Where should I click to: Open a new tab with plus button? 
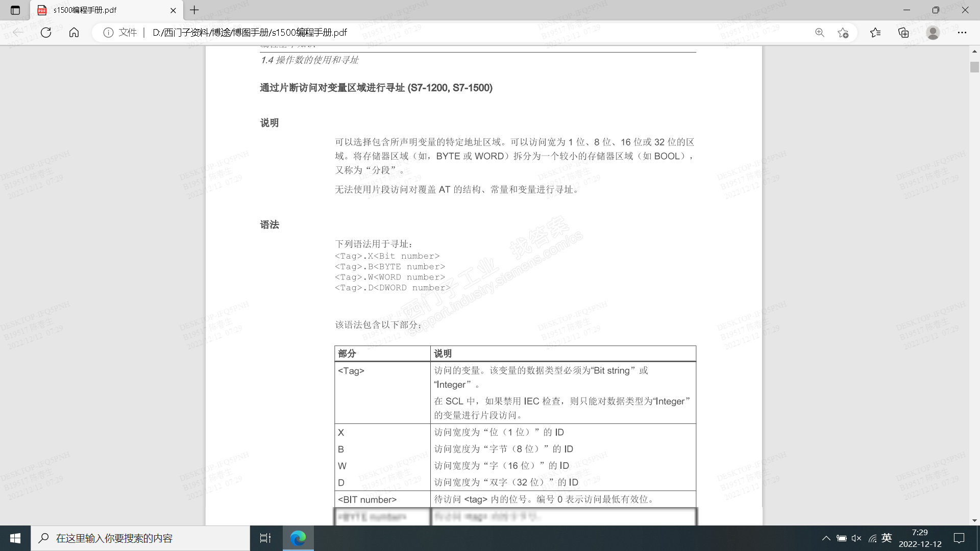pyautogui.click(x=194, y=10)
